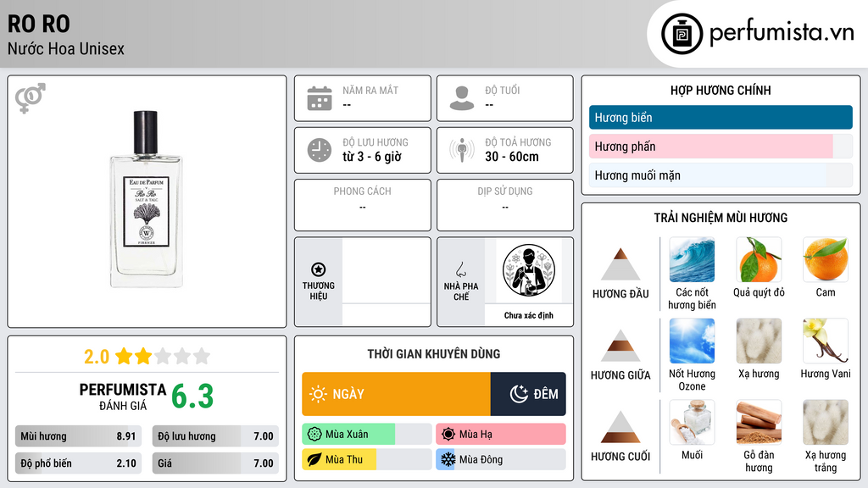Click the sillage person icon for Độ toả hương
This screenshot has width=868, height=488.
(462, 150)
